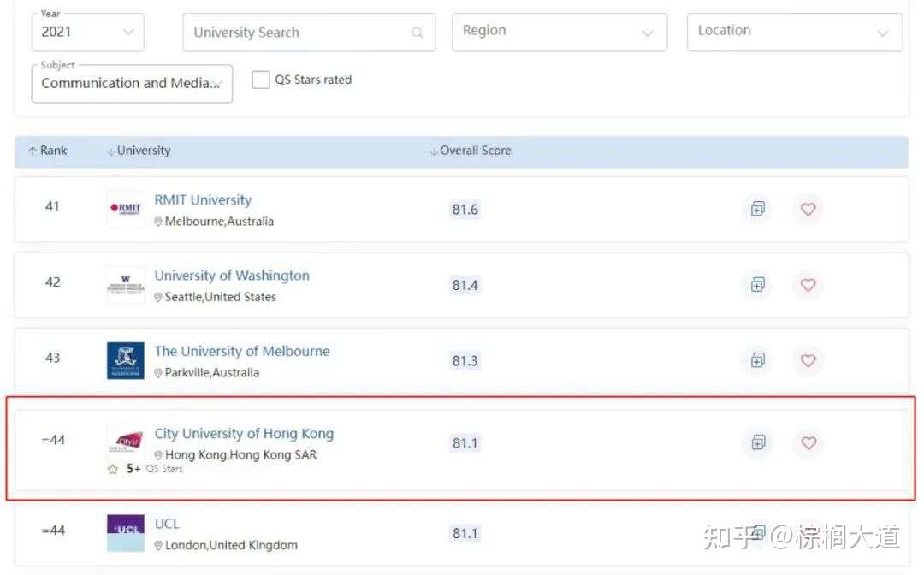Click the University of Washington logo
The width and height of the screenshot is (924, 575).
(x=126, y=285)
